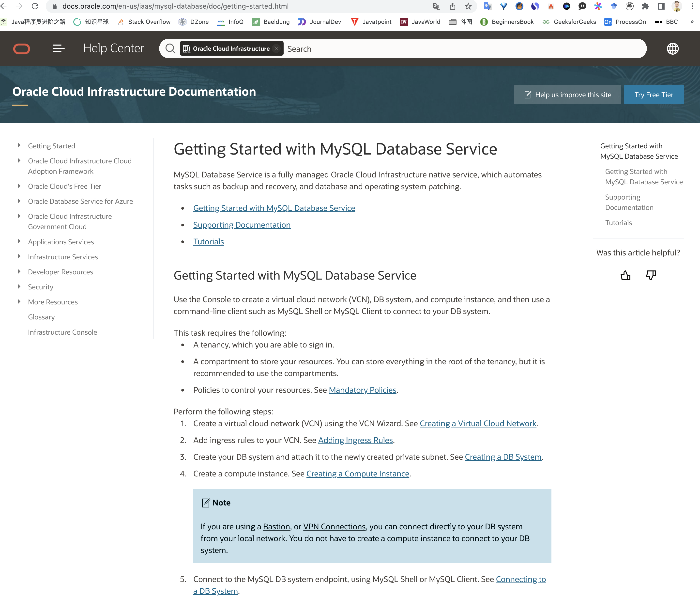Click the translate icon in the address bar
The height and width of the screenshot is (598, 700).
click(x=437, y=6)
